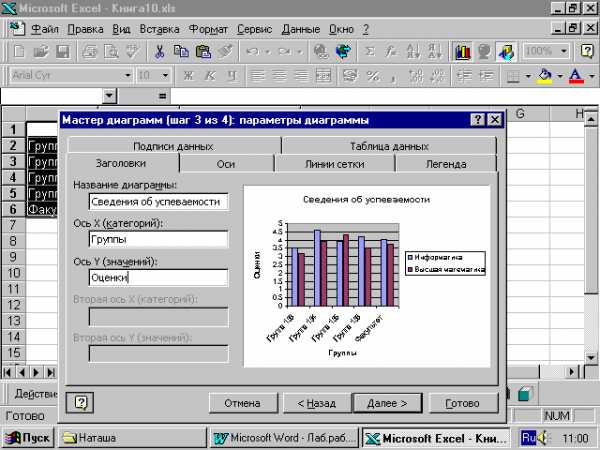Screen dimensions: 600x450
Task: Click the Отмена button
Action: (242, 403)
